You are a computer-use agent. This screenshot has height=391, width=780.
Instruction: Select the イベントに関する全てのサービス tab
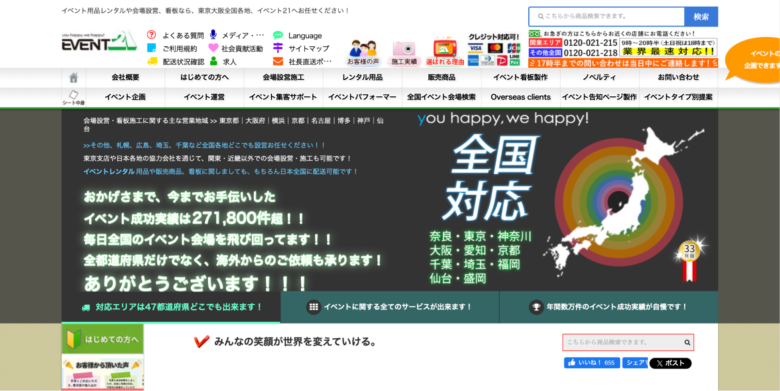390,307
